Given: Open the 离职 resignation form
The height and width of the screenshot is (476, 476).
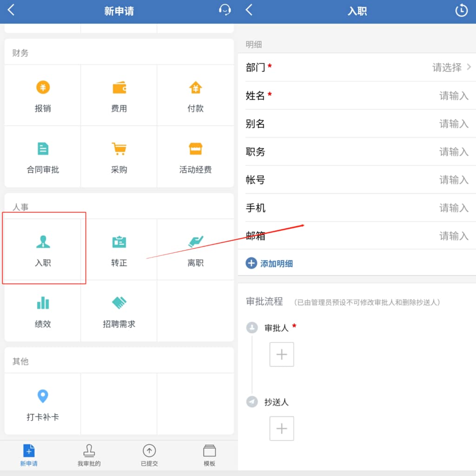Looking at the screenshot, I should [195, 249].
